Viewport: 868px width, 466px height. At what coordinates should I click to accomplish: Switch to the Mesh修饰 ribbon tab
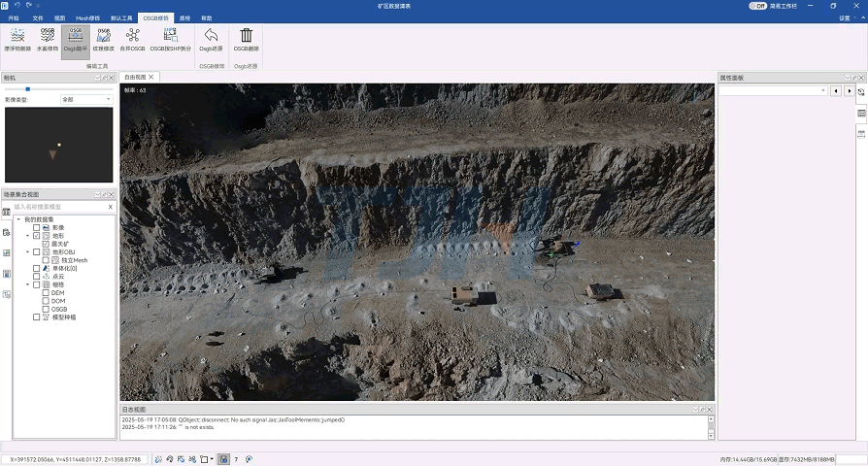pos(87,18)
